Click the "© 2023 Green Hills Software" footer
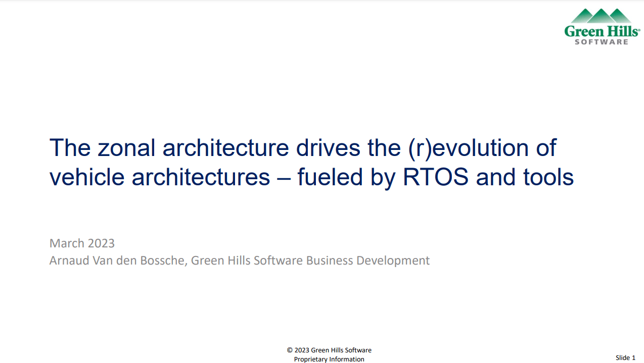 point(329,350)
